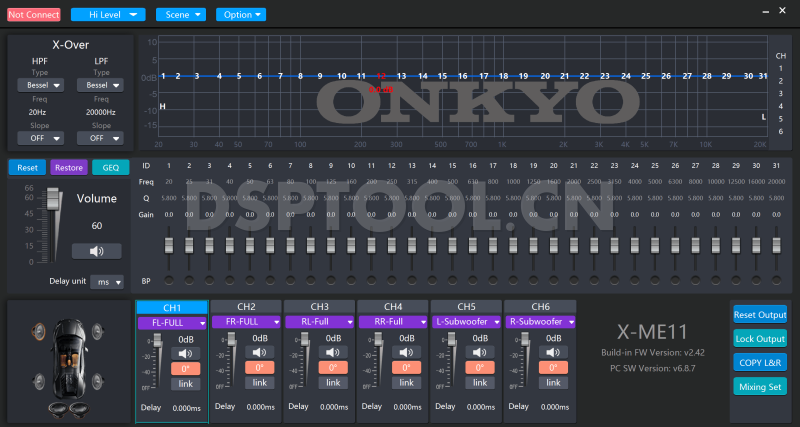This screenshot has width=800, height=427.
Task: Select EQ band 12 node on graph
Action: (381, 76)
